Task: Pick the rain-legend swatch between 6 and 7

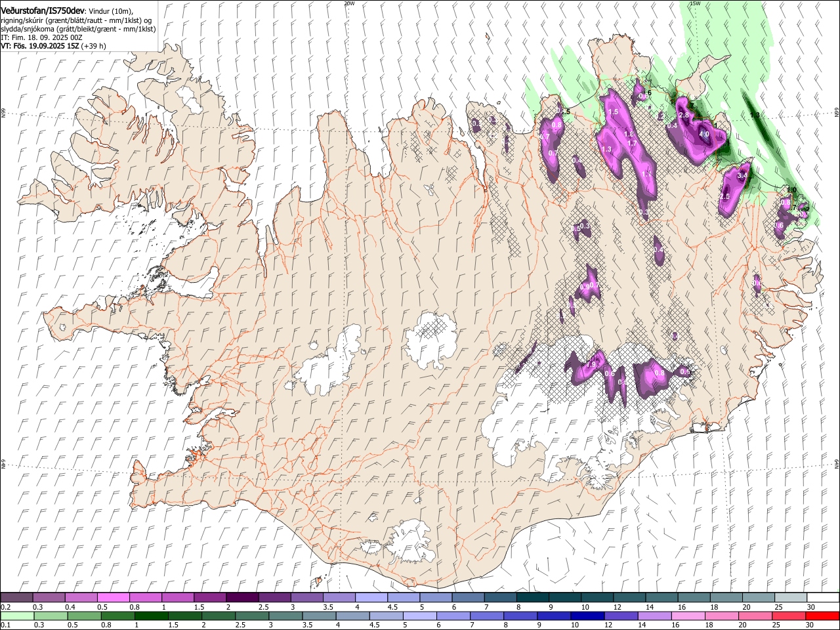Action: tap(452, 616)
